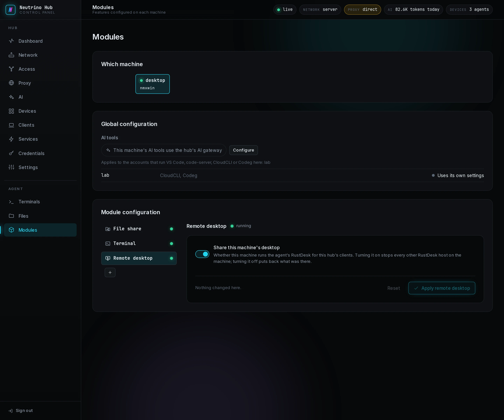
Task: Click the Sign out arrow icon
Action: [x=10, y=411]
